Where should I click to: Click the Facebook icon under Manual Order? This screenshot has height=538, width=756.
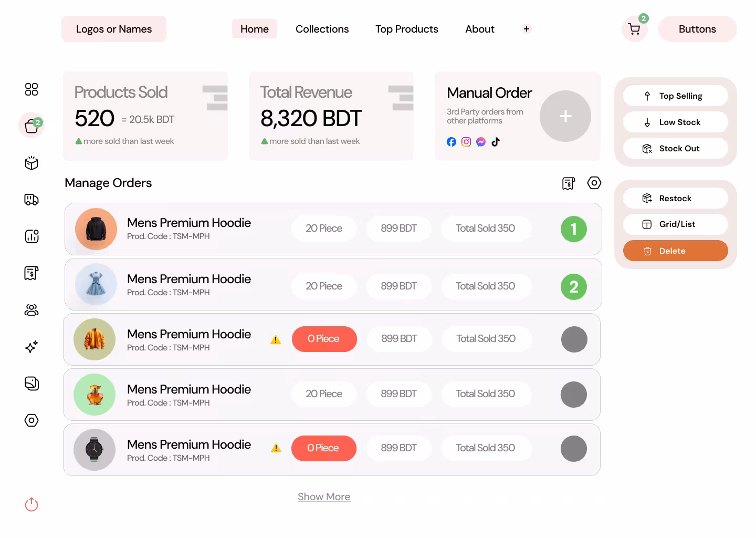tap(451, 142)
